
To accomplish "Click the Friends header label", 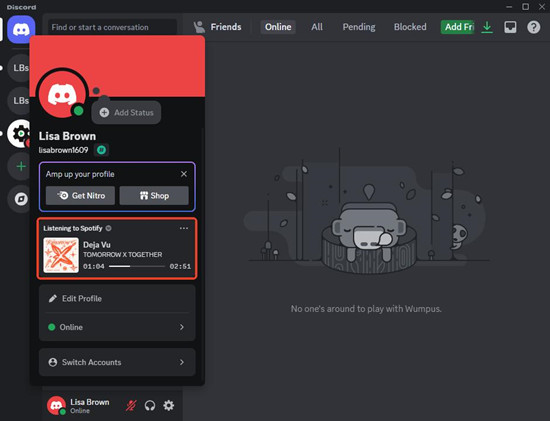I will coord(226,27).
